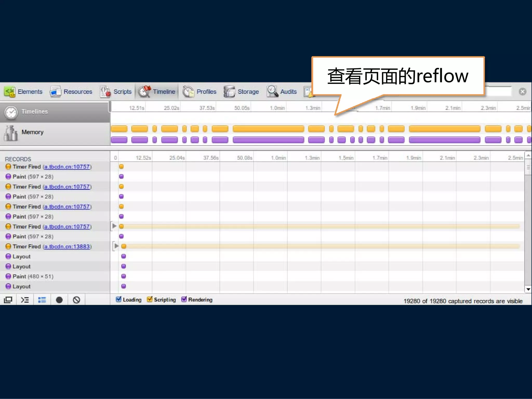Expand the Timer Fired 10757 record with bar
This screenshot has height=399, width=532.
114,226
